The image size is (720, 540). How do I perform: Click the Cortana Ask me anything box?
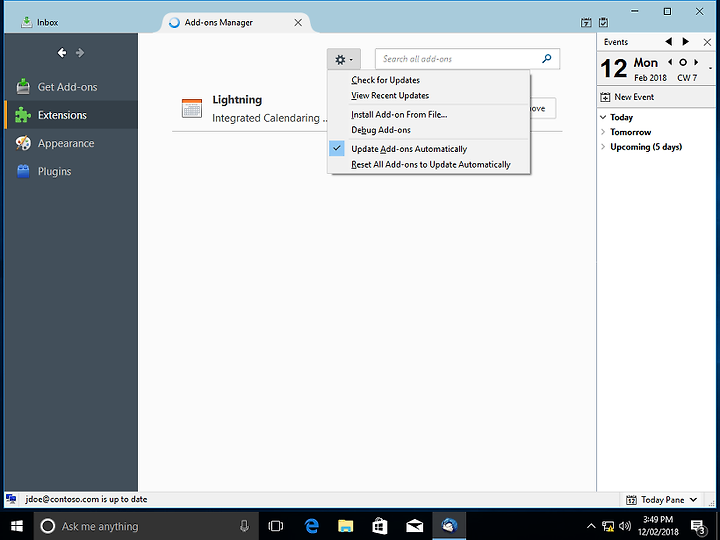(146, 526)
